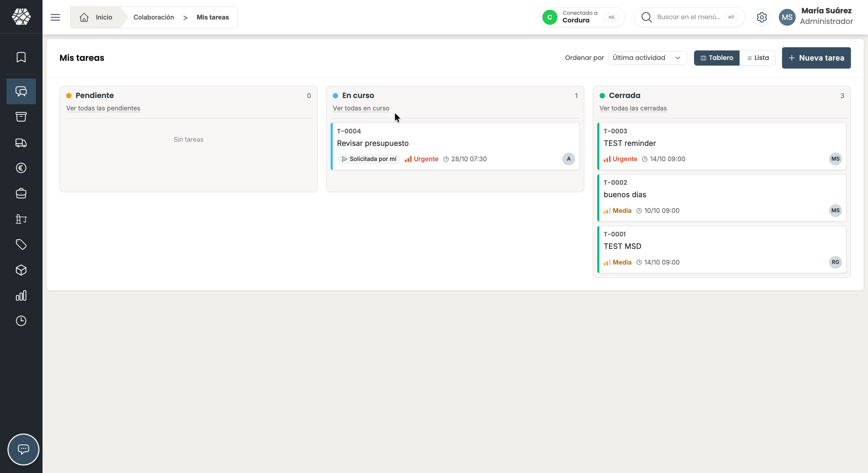Click the MS avatar on TEST reminder card
This screenshot has height=473, width=868.
click(x=835, y=159)
